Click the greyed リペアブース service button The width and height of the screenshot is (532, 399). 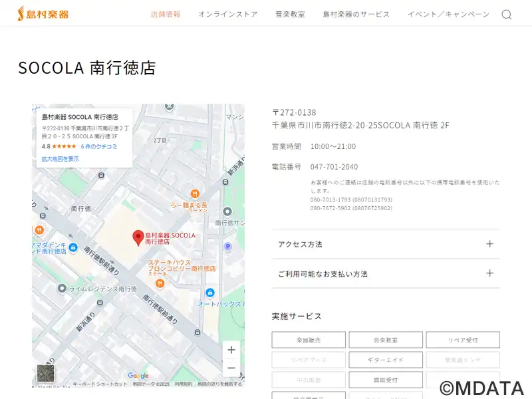[309, 360]
